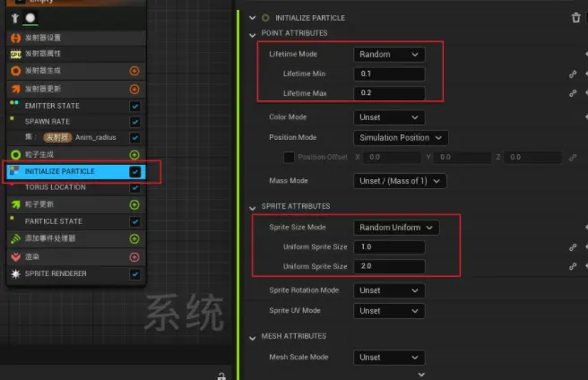Open the Sprite Rotation Mode dropdown
This screenshot has height=380, width=588.
[x=389, y=290]
